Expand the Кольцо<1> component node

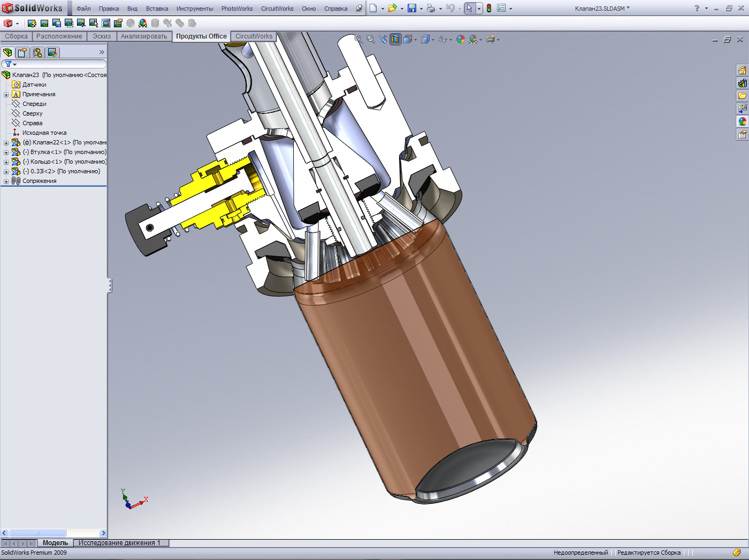(6, 162)
